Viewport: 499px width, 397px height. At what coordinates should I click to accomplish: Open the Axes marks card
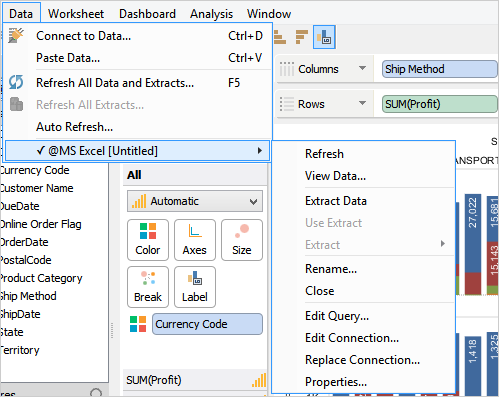click(x=195, y=240)
